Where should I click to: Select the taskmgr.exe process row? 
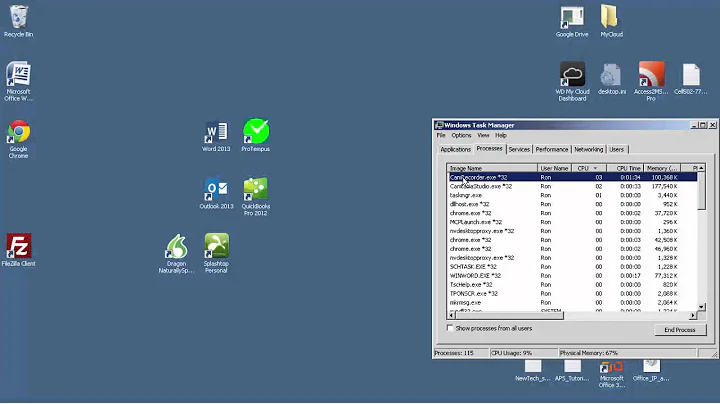coord(572,195)
